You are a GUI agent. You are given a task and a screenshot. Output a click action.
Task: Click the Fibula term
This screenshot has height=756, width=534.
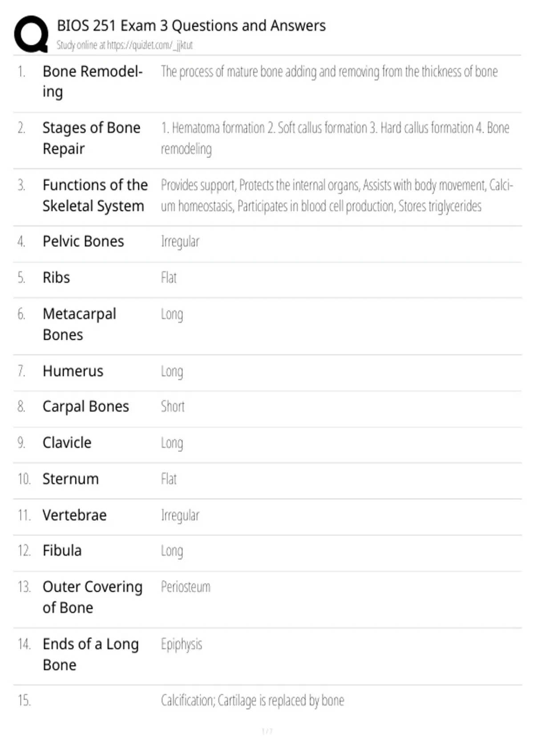coord(62,551)
